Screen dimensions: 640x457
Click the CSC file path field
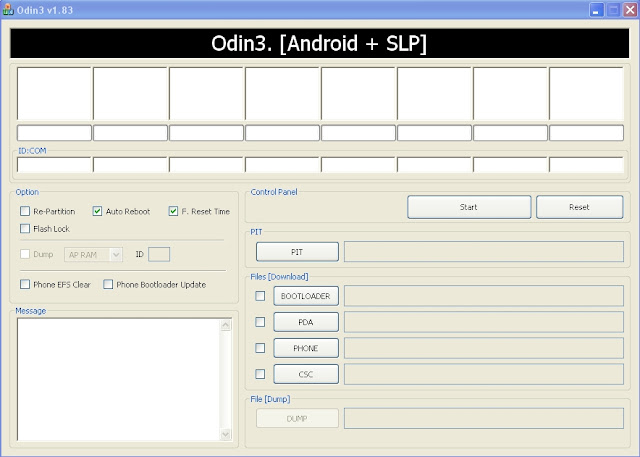tap(484, 374)
